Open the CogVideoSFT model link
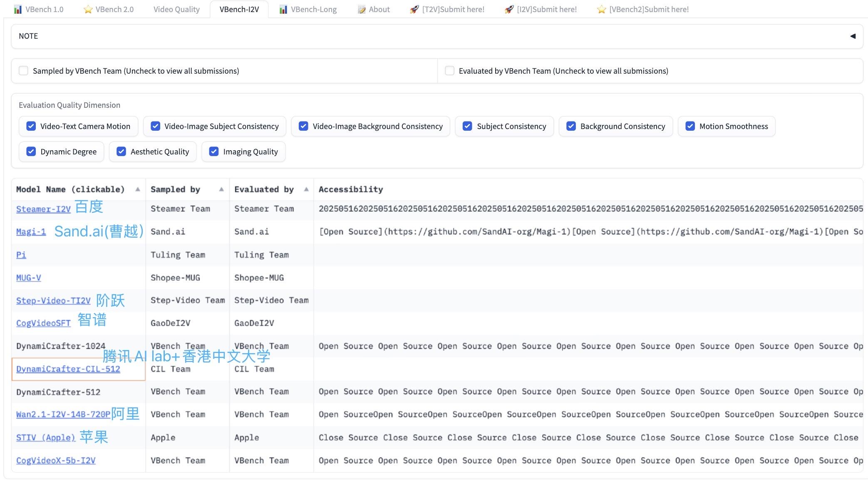 click(x=43, y=323)
